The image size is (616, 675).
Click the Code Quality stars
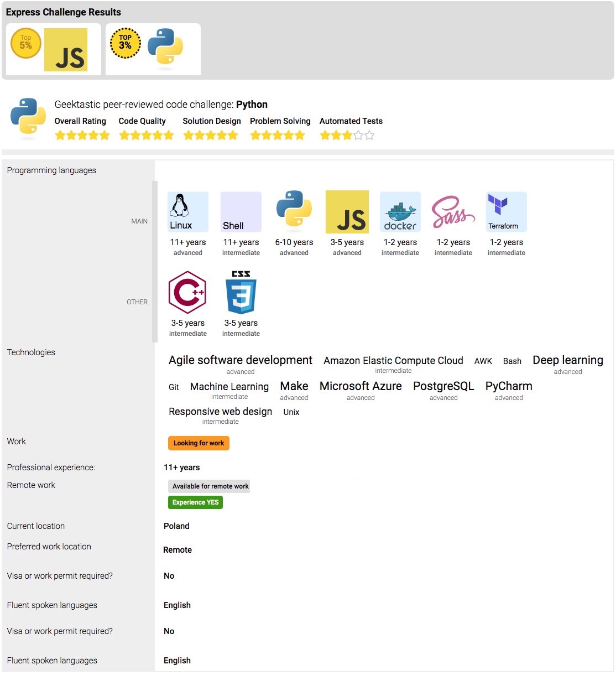pyautogui.click(x=147, y=135)
